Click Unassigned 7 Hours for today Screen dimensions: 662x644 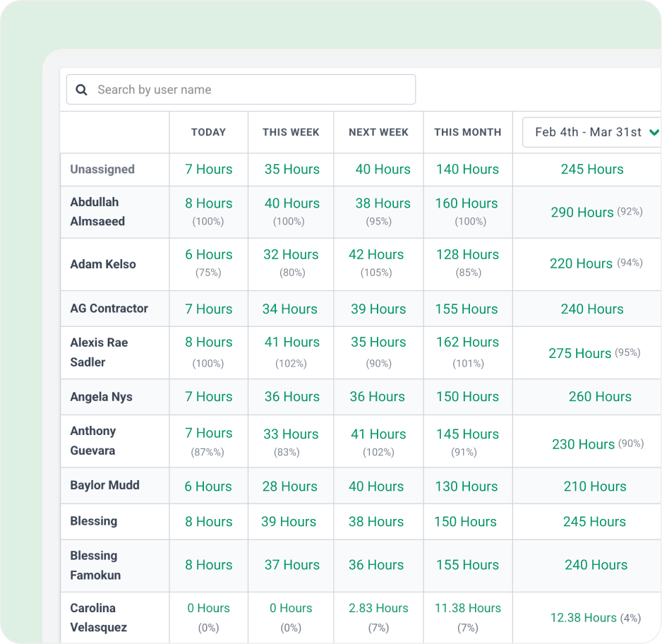pyautogui.click(x=209, y=169)
